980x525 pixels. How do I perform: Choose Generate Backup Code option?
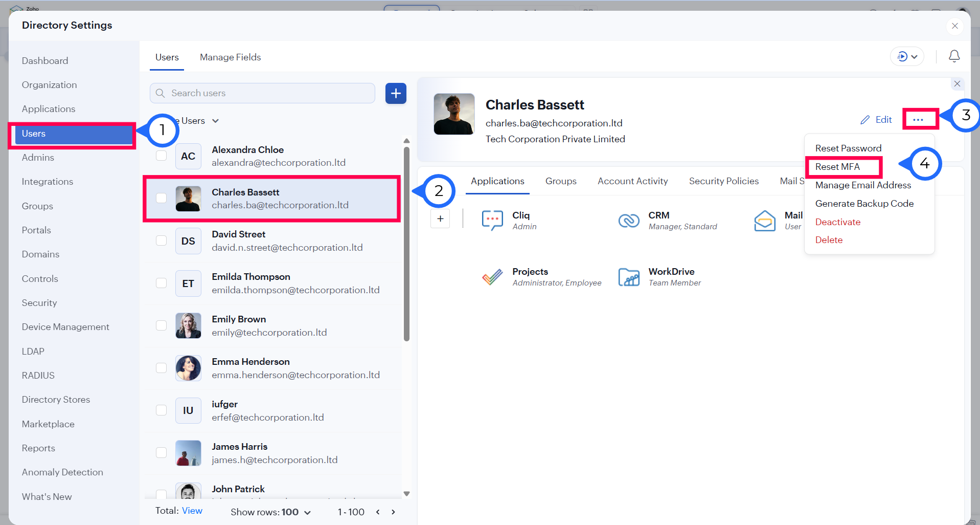(x=864, y=204)
